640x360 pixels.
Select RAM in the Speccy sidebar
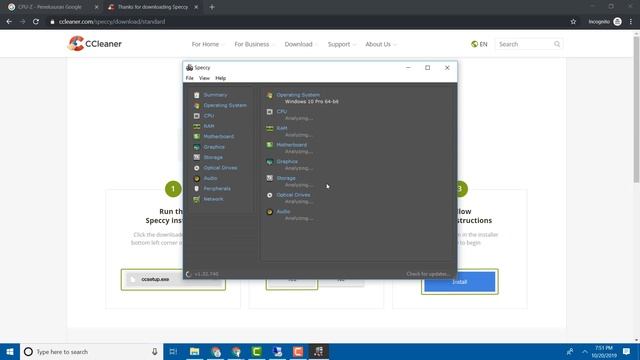(x=209, y=126)
